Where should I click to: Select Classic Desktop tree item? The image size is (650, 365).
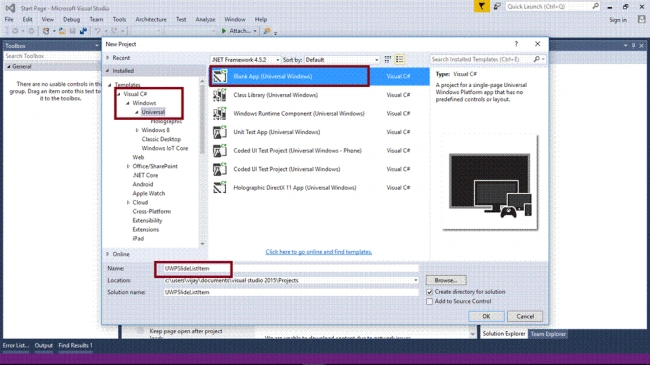click(161, 139)
